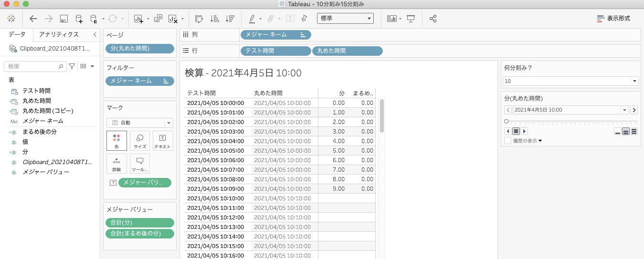Open the 色 color marks card button

point(116,141)
